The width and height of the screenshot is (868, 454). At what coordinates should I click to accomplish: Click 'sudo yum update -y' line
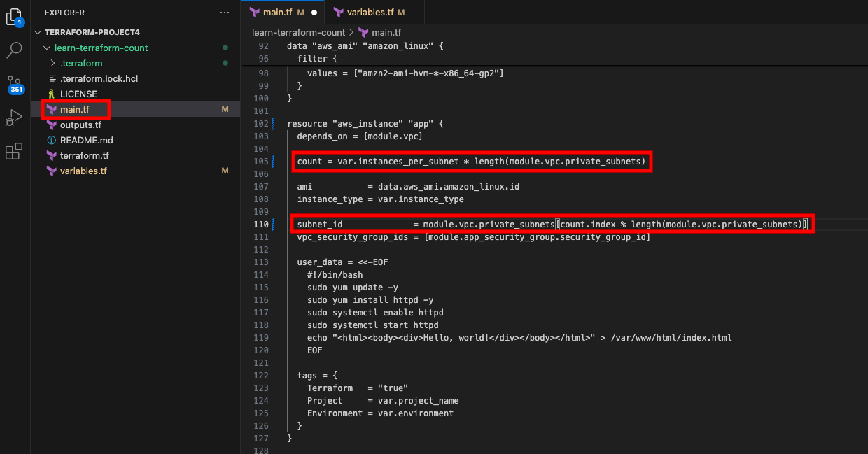(353, 288)
